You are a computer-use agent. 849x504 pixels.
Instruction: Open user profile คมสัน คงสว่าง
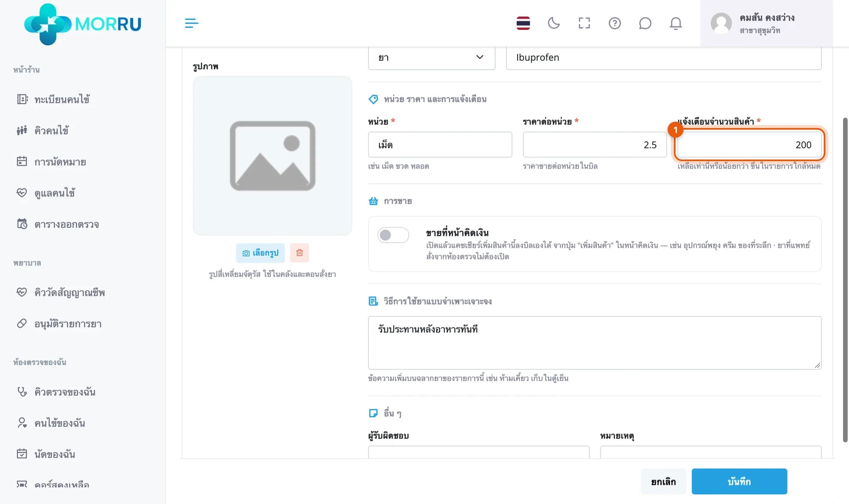[x=766, y=23]
